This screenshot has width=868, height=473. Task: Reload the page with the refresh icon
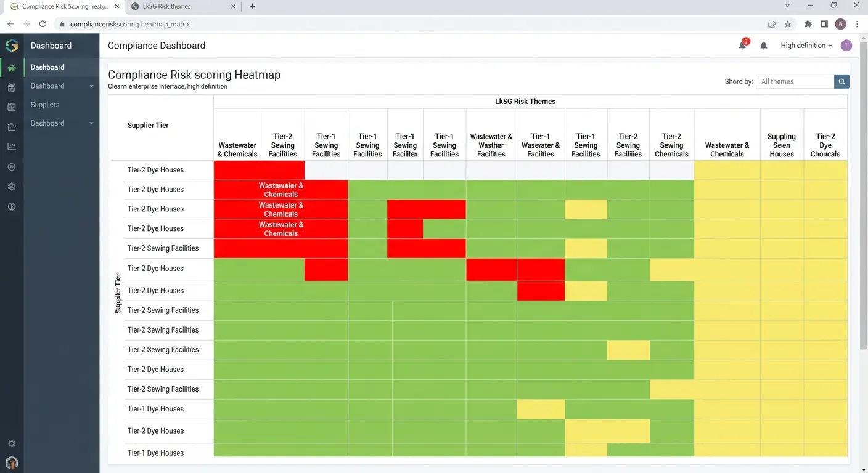[x=43, y=24]
